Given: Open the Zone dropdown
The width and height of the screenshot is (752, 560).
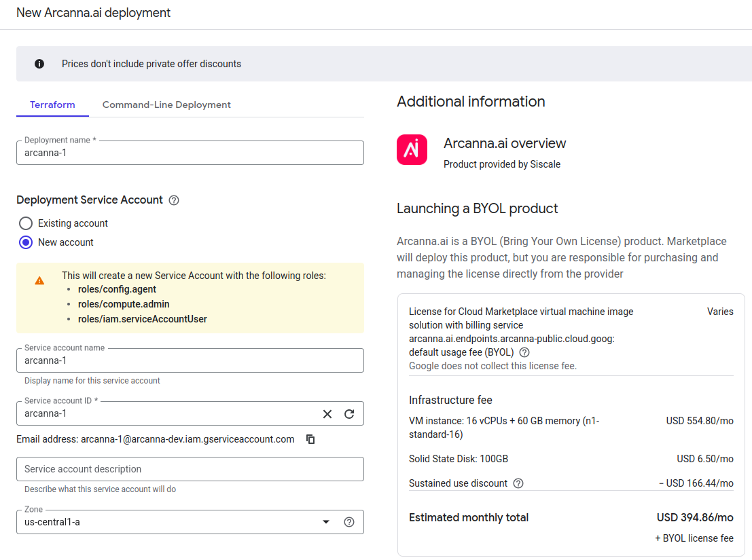Looking at the screenshot, I should pyautogui.click(x=326, y=522).
